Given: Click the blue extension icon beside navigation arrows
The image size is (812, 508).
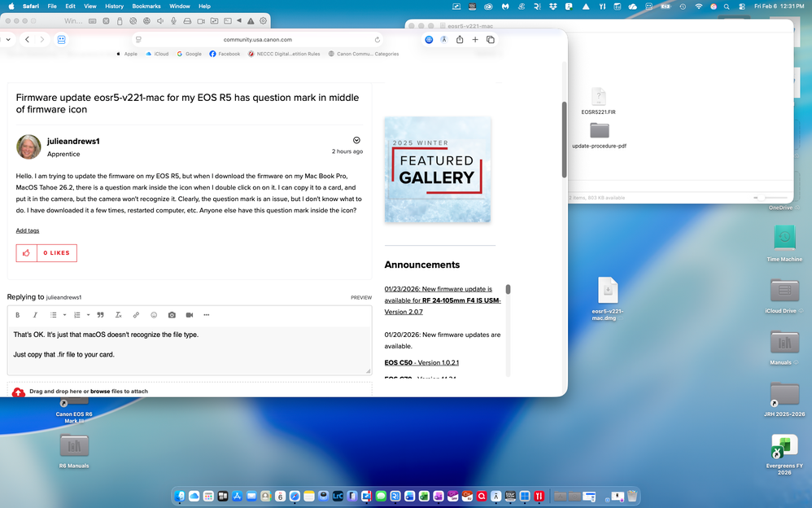Looking at the screenshot, I should tap(61, 39).
